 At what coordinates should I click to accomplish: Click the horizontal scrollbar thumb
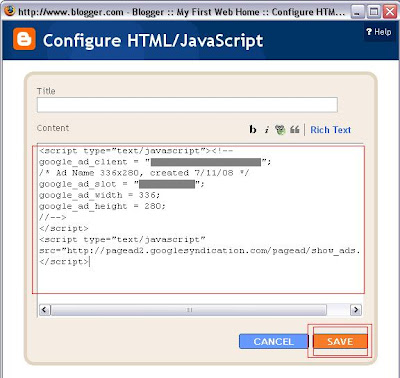coord(189,310)
